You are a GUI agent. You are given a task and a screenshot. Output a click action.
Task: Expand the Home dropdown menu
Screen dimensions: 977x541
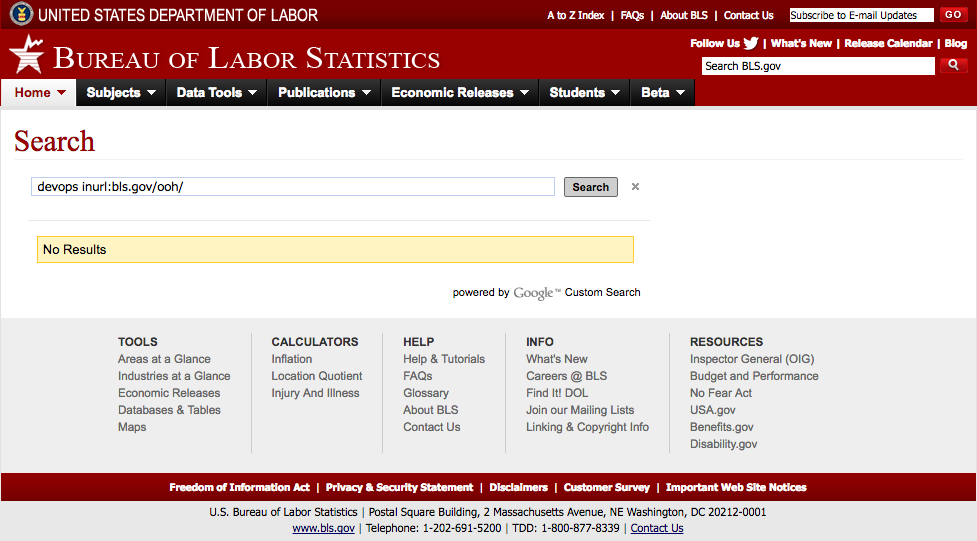point(39,92)
